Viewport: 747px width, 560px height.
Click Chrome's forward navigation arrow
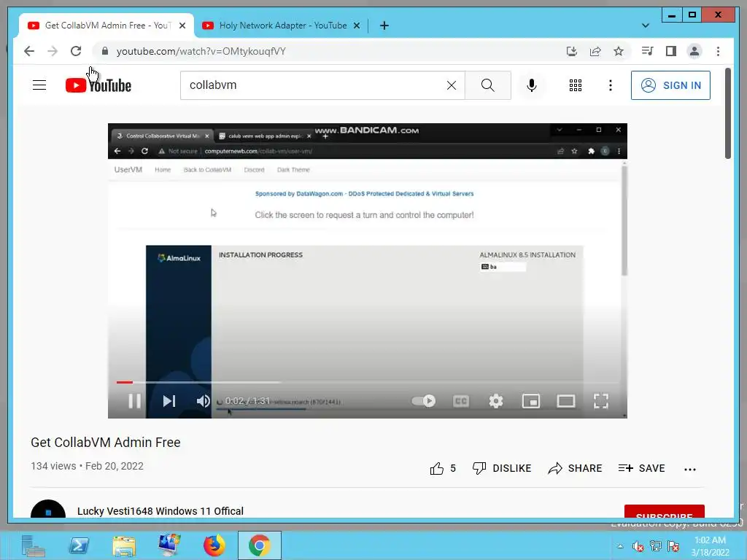tap(53, 51)
